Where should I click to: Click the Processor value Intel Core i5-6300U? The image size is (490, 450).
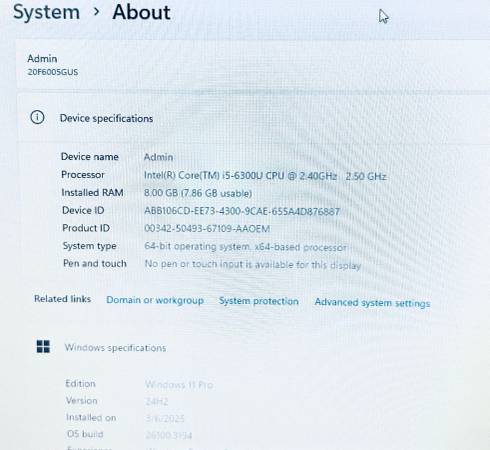(265, 176)
